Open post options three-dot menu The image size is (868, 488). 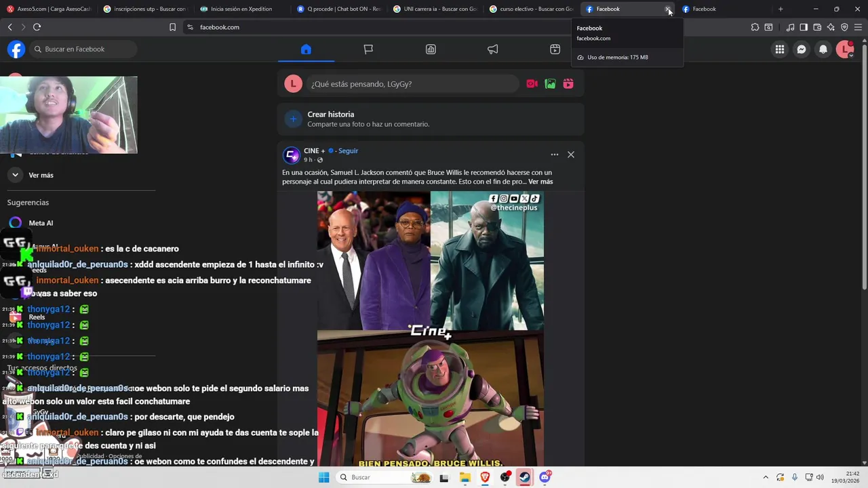pyautogui.click(x=555, y=155)
